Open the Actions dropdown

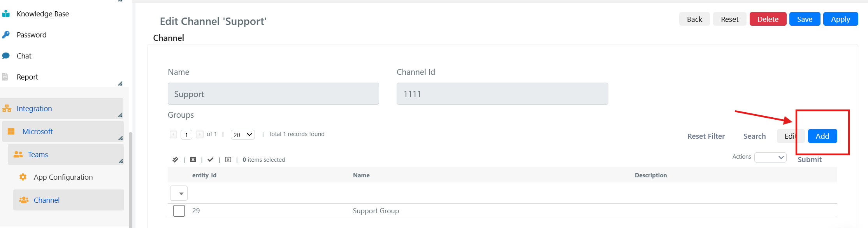[x=770, y=157]
